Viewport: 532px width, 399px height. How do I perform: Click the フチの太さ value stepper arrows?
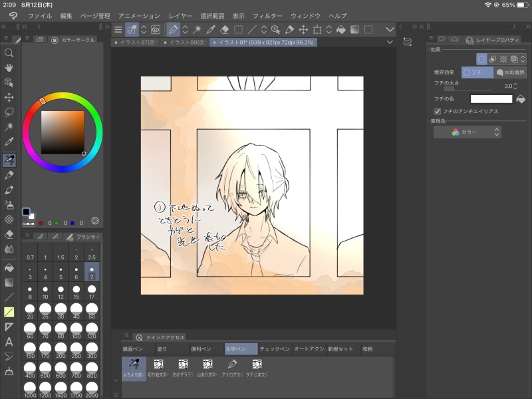tap(516, 86)
